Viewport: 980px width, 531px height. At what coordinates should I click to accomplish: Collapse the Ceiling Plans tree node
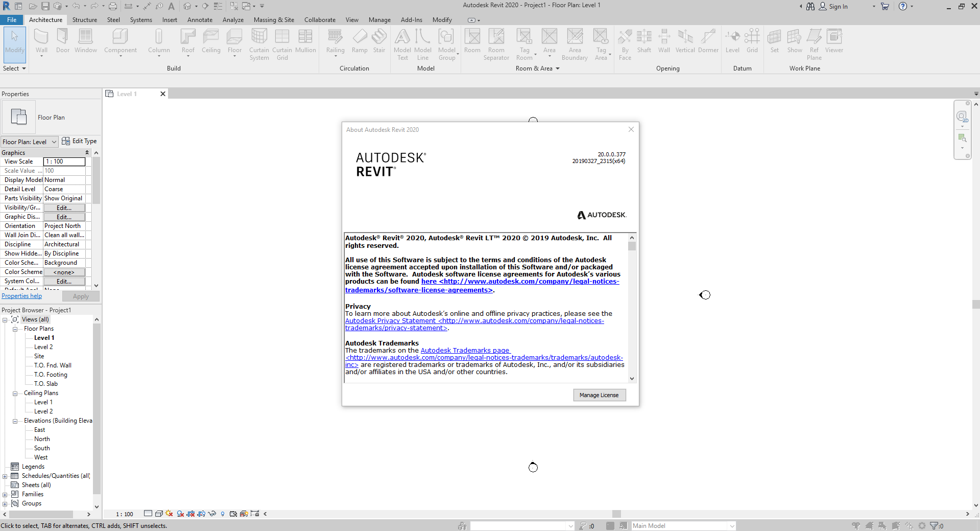pyautogui.click(x=15, y=394)
